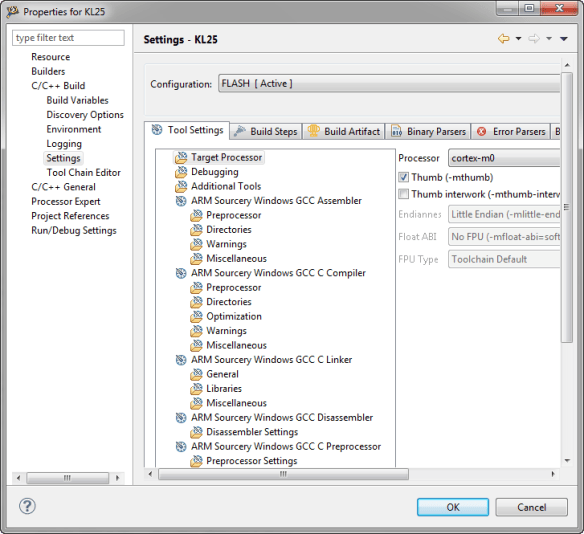Open Processor Expert page
Viewport: 584px width, 534px height.
[x=66, y=202]
